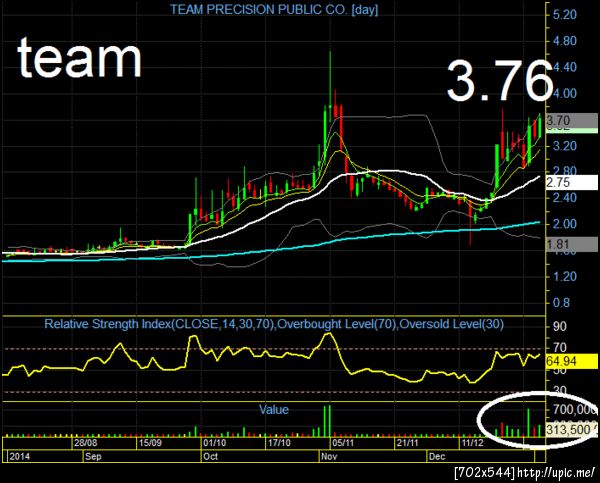Click the 11/12 date marker on the timeline

(472, 443)
